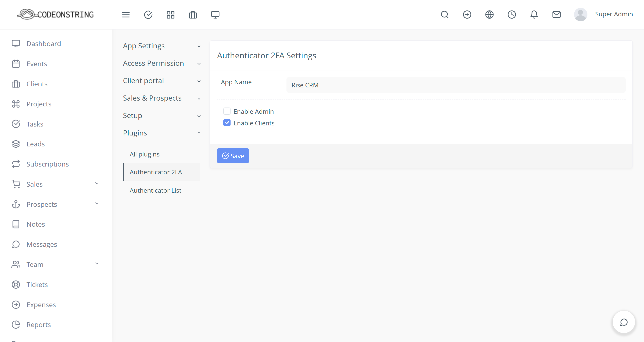Click the Codeonstring logo

coord(55,15)
